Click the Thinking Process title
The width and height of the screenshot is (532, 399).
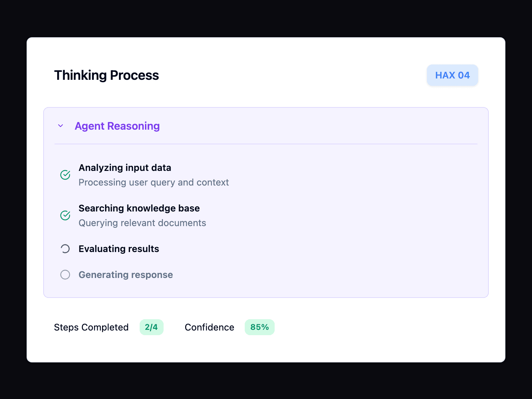(107, 75)
